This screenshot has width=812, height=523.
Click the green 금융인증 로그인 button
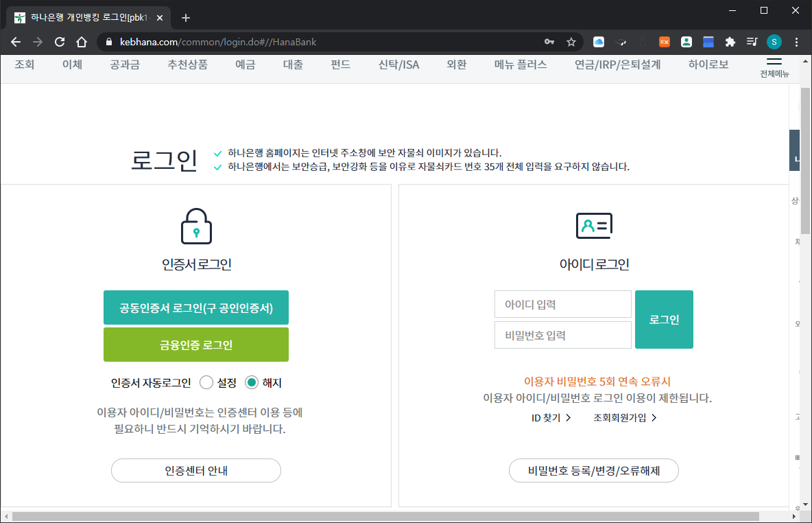click(196, 345)
